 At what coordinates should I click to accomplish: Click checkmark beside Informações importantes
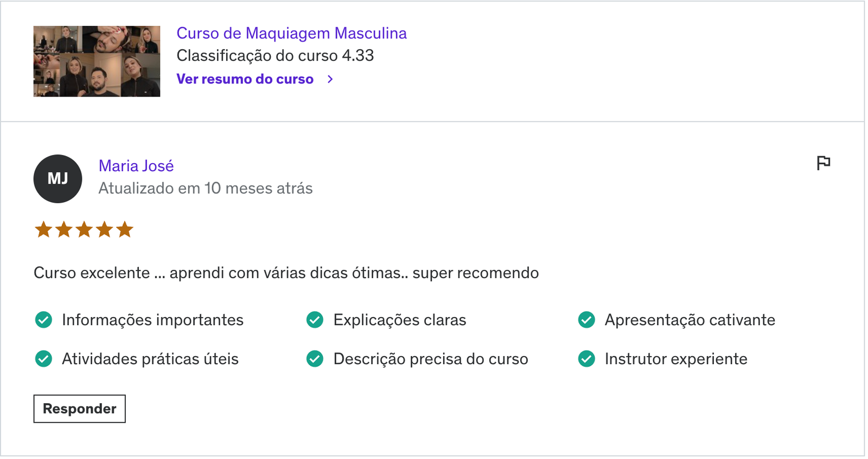pyautogui.click(x=43, y=320)
